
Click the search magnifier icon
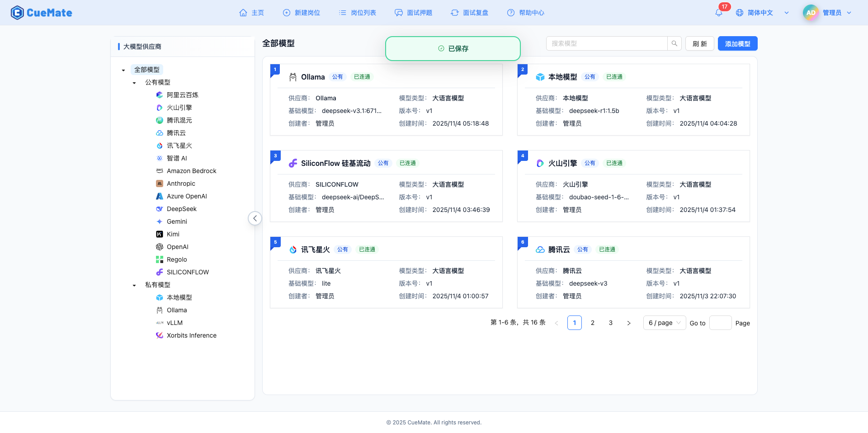coord(674,43)
